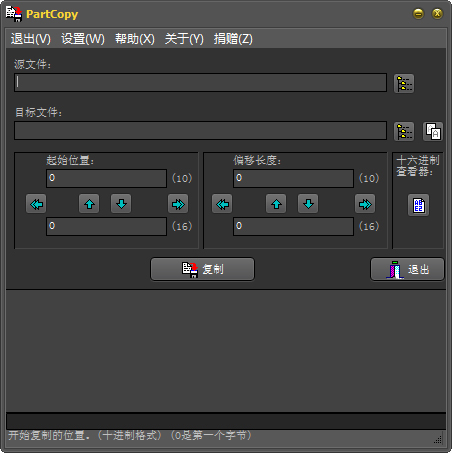452x453 pixels.
Task: Click the 偏移长度 decimal (10) field
Action: (x=293, y=178)
